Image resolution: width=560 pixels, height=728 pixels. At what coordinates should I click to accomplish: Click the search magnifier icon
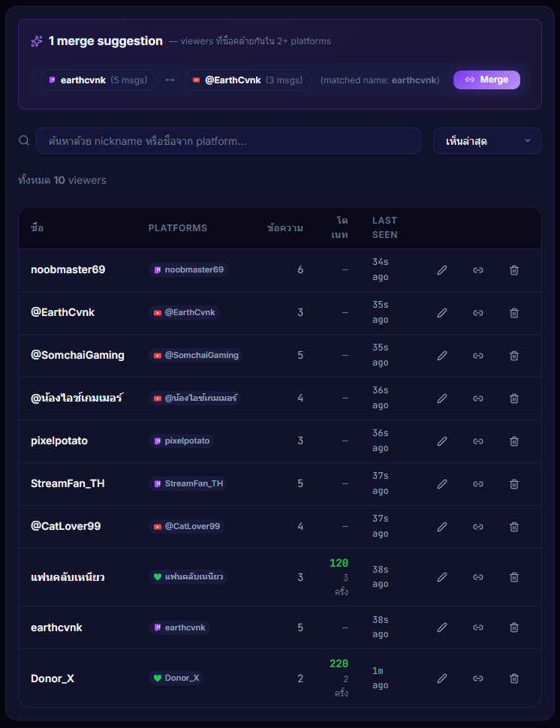[x=23, y=140]
